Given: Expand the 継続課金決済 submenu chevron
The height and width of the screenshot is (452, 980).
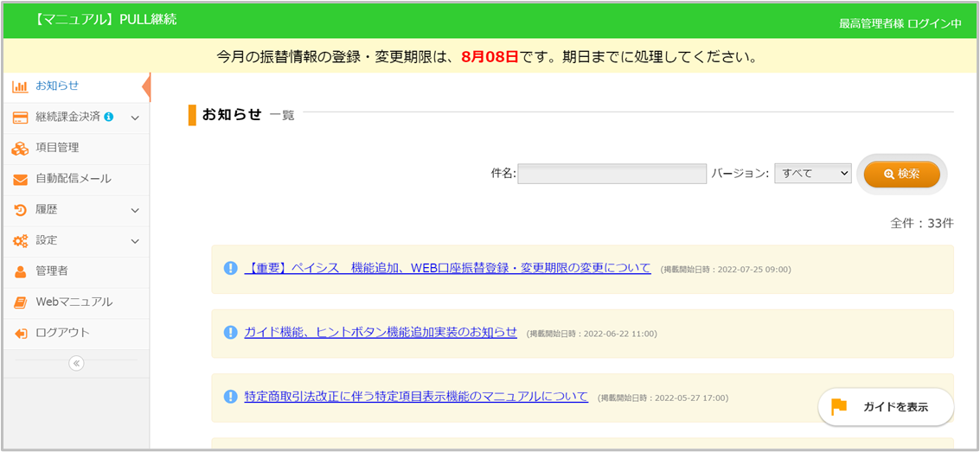Looking at the screenshot, I should click(135, 118).
